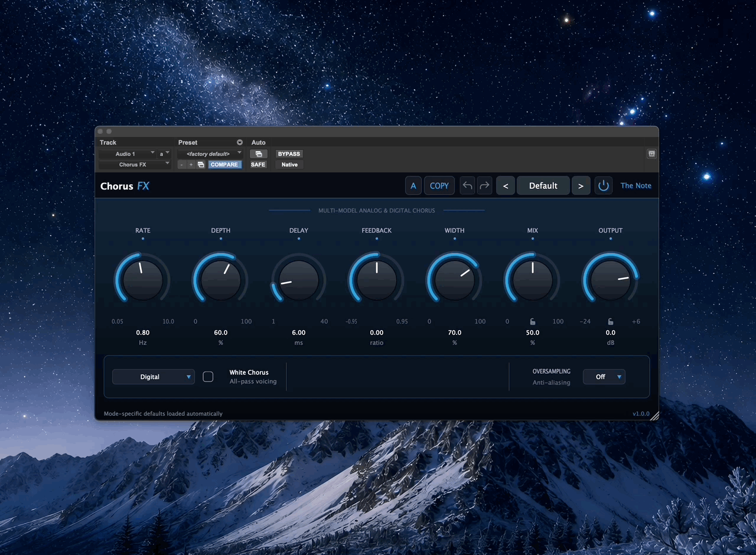The image size is (756, 555).
Task: Click the RATE knob
Action: [x=143, y=280]
